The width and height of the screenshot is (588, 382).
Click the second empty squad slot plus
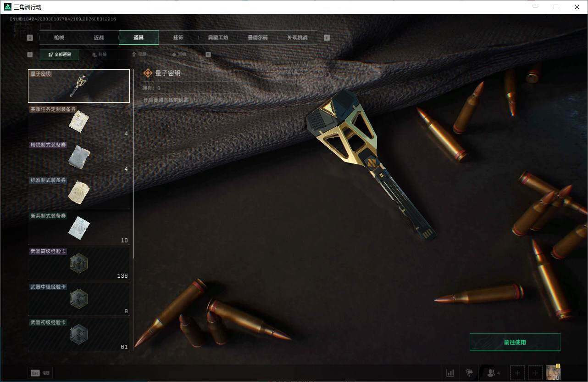tap(535, 373)
